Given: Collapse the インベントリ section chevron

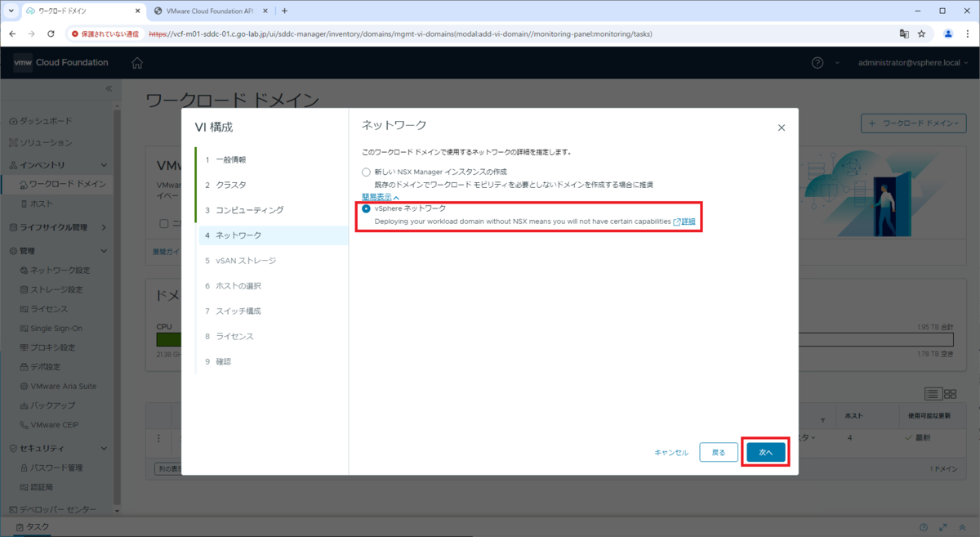Looking at the screenshot, I should [x=104, y=165].
